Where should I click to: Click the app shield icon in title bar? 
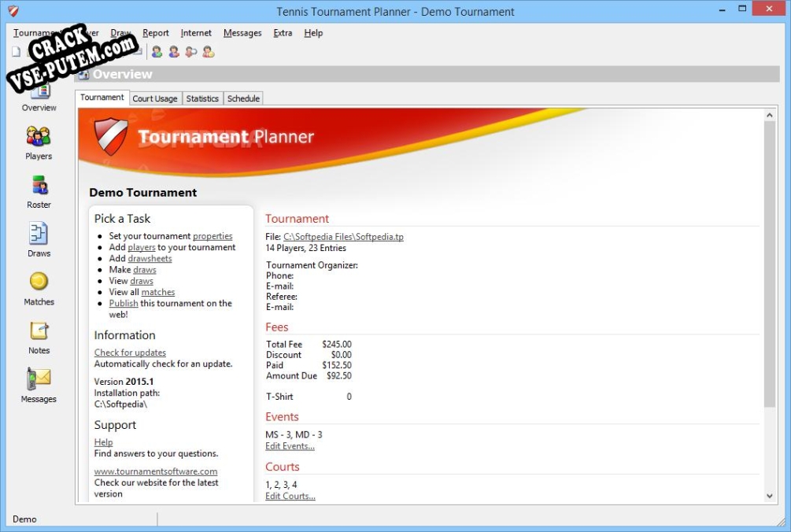13,11
